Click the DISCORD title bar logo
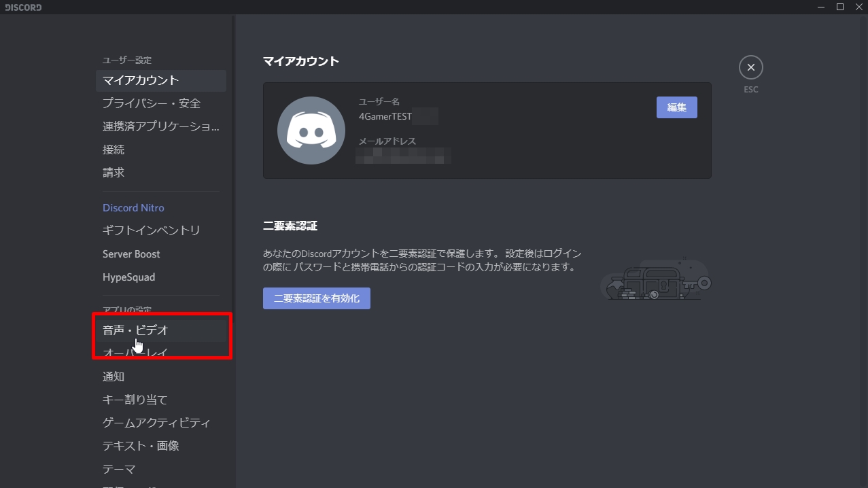 pyautogui.click(x=23, y=7)
